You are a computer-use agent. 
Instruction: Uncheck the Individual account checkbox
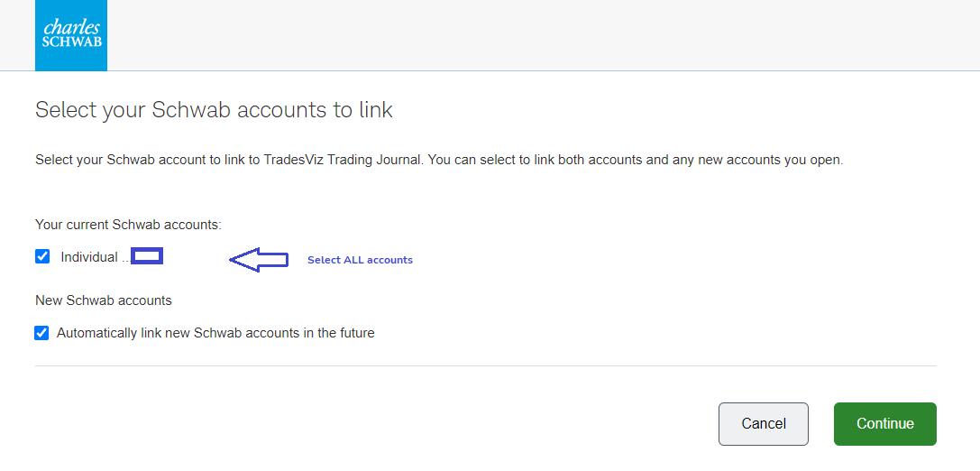[x=42, y=256]
